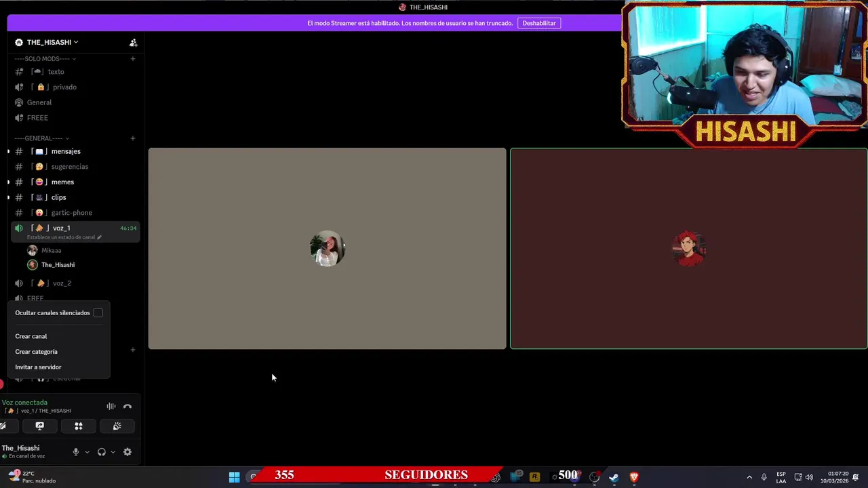Edit channel status pencil under voz_1

point(99,237)
